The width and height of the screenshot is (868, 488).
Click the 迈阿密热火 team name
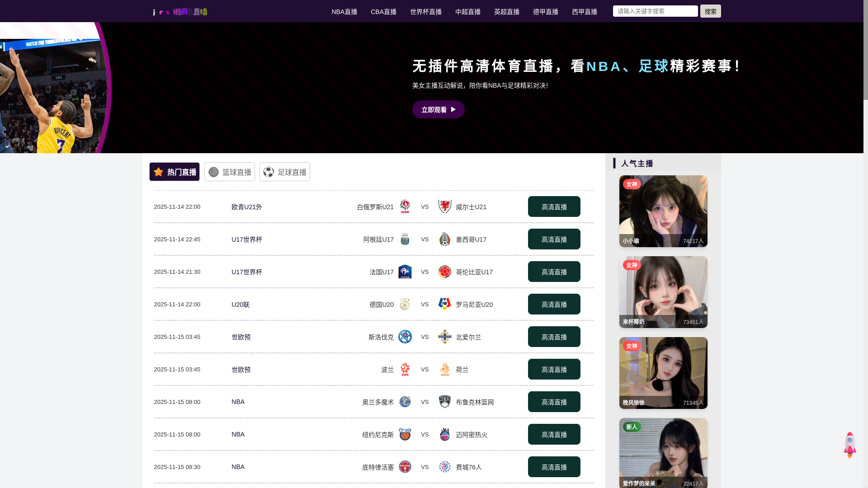(x=472, y=435)
